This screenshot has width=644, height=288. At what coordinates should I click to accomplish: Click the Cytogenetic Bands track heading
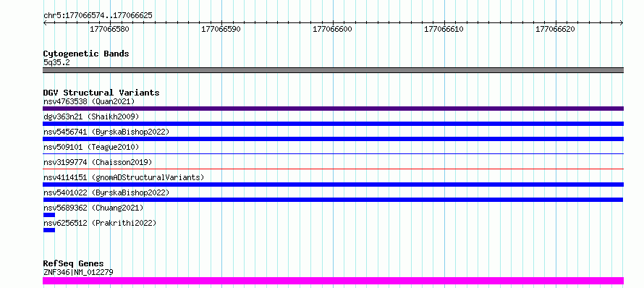click(x=86, y=54)
